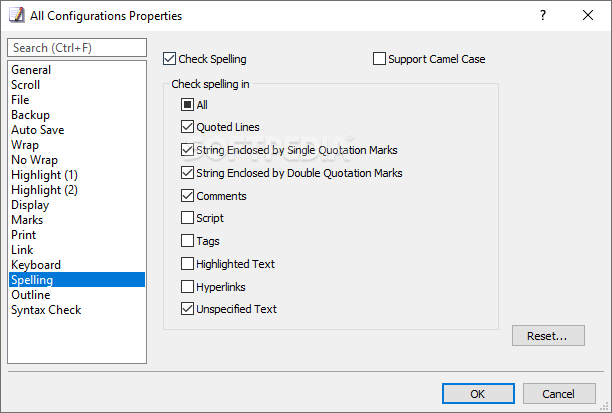Image resolution: width=612 pixels, height=413 pixels.
Task: Enable spell check in Script
Action: click(x=187, y=218)
